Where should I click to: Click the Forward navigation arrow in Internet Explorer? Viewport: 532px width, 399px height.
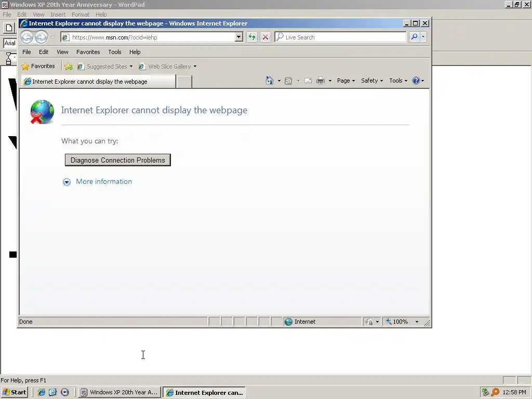(41, 37)
